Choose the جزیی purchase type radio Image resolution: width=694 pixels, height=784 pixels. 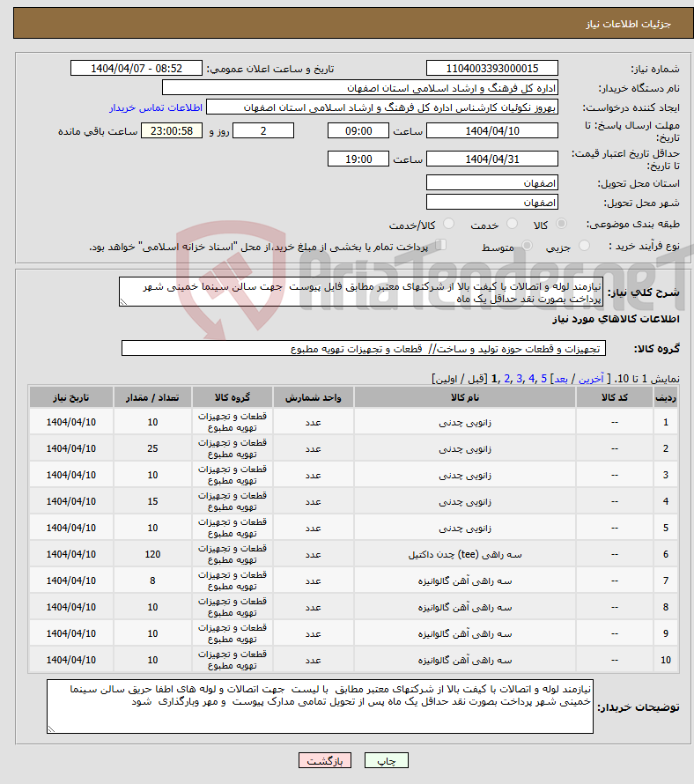click(584, 246)
